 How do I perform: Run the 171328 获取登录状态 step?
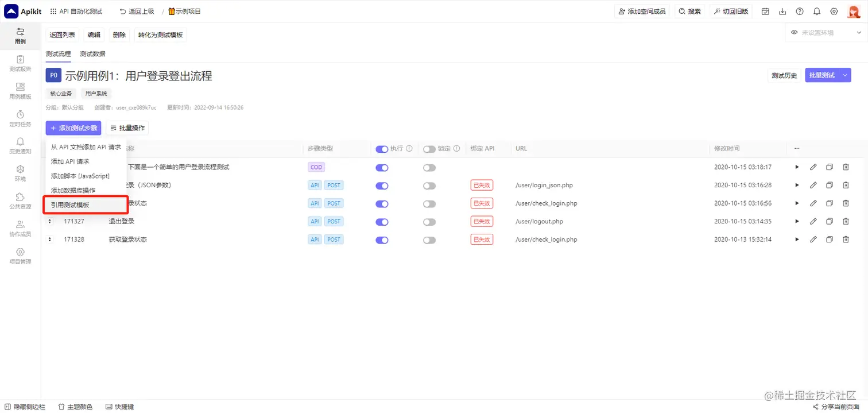click(x=797, y=240)
